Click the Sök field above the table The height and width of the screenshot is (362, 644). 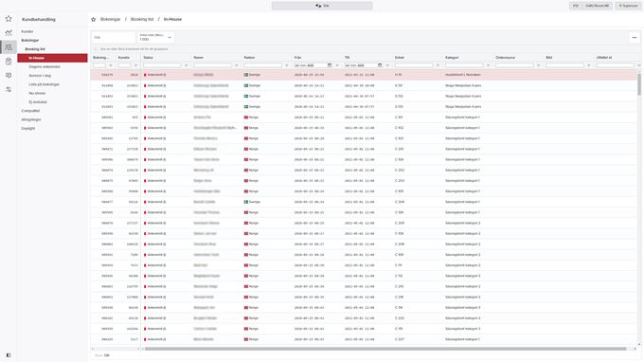[114, 37]
